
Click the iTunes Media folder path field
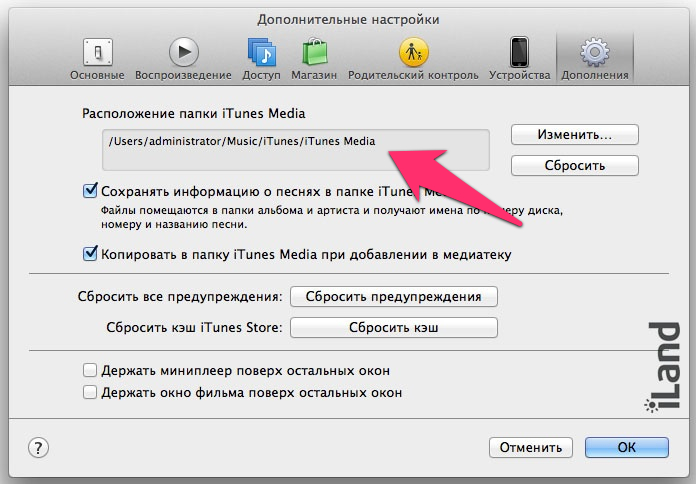(296, 150)
